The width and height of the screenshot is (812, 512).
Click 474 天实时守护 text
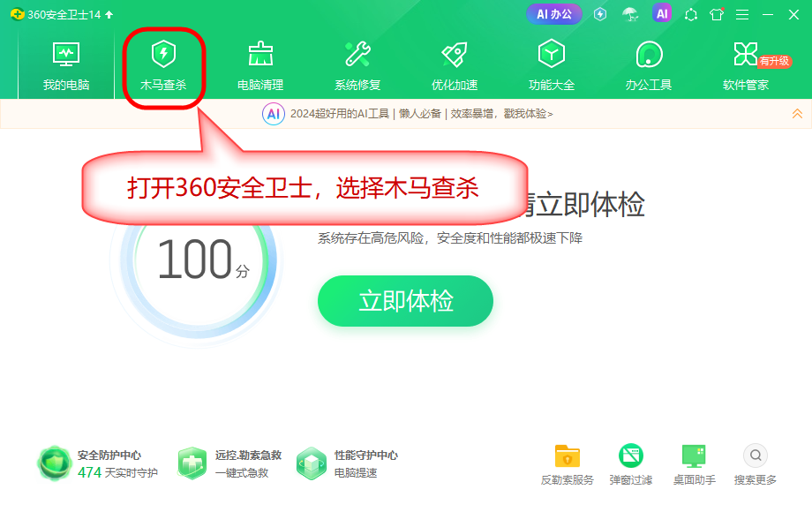click(x=117, y=472)
